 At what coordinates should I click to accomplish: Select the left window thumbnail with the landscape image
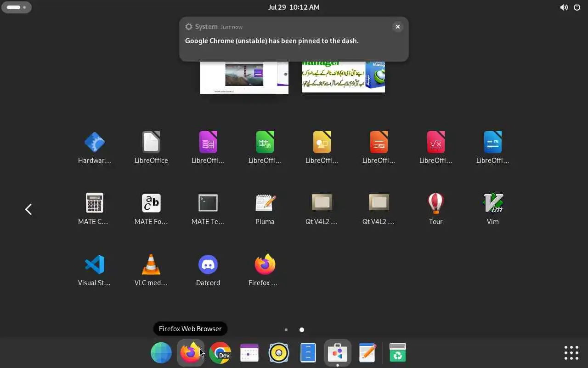tap(244, 77)
